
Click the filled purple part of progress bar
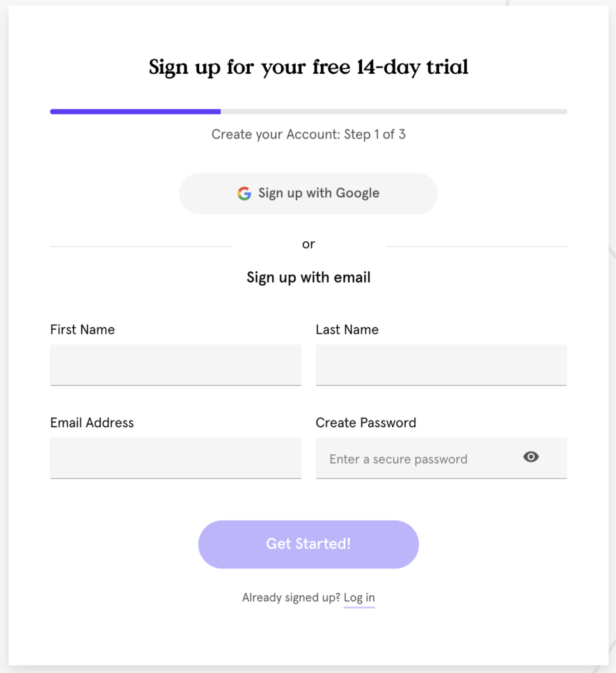click(135, 112)
